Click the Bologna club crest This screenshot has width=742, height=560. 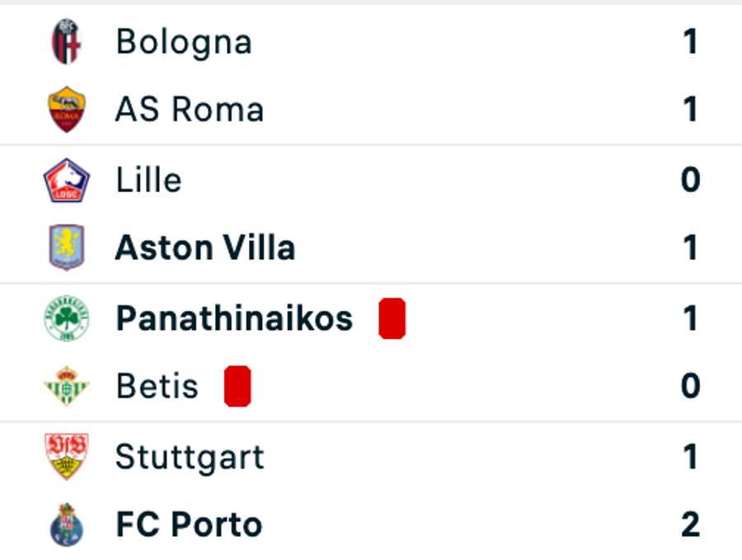pyautogui.click(x=66, y=42)
